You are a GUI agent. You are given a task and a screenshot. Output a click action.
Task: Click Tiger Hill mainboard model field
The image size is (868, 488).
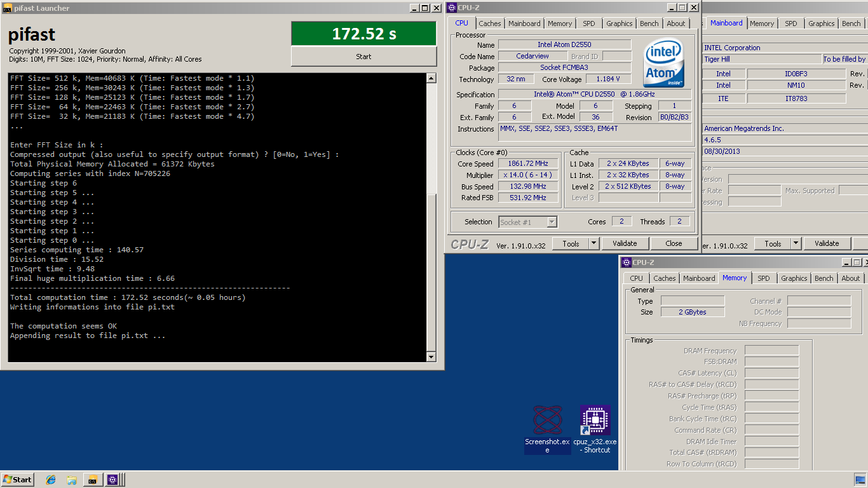[x=761, y=59]
